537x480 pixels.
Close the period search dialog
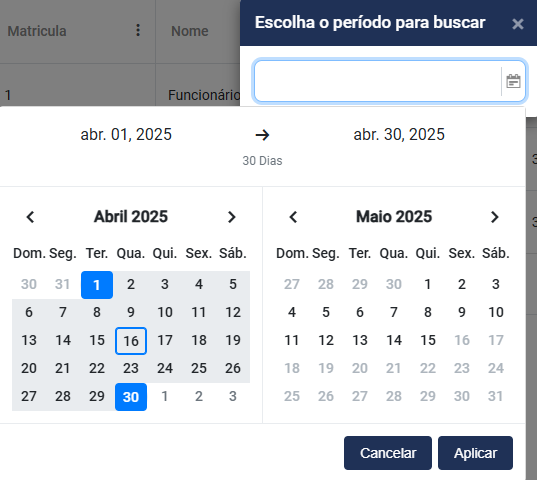[517, 24]
